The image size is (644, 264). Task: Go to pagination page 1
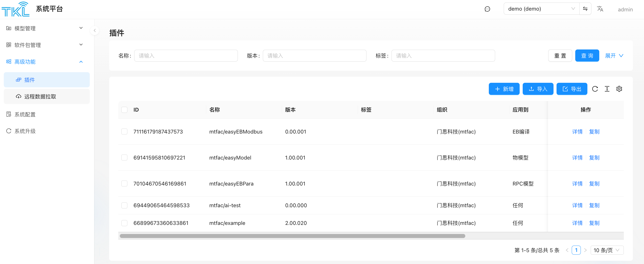click(576, 250)
